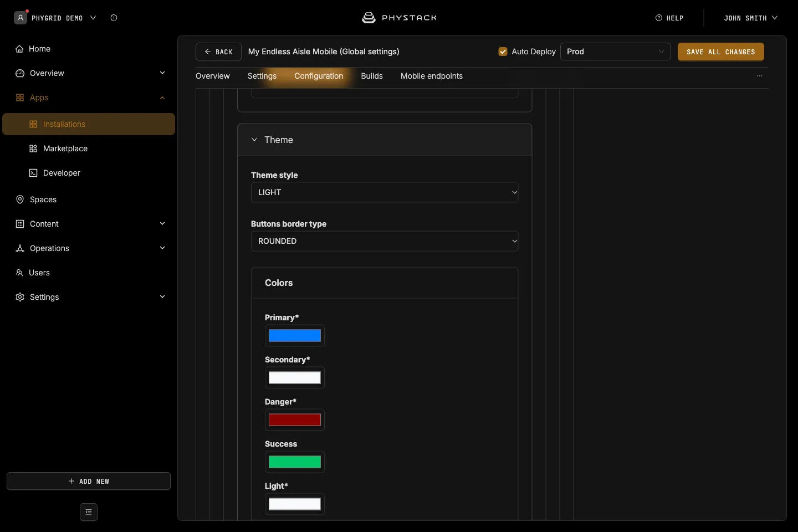This screenshot has width=798, height=532.
Task: Click the Back button
Action: pos(218,52)
